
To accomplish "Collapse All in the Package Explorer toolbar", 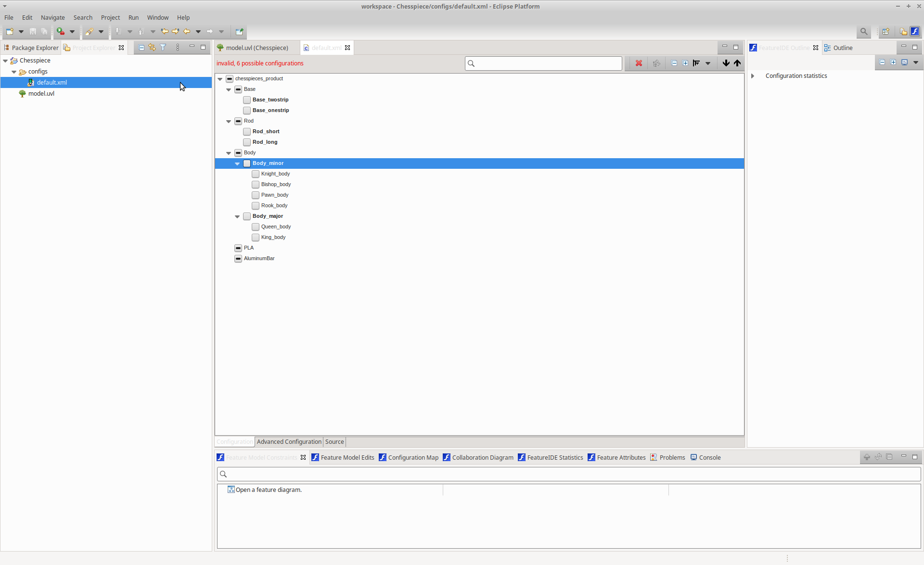I will click(141, 47).
